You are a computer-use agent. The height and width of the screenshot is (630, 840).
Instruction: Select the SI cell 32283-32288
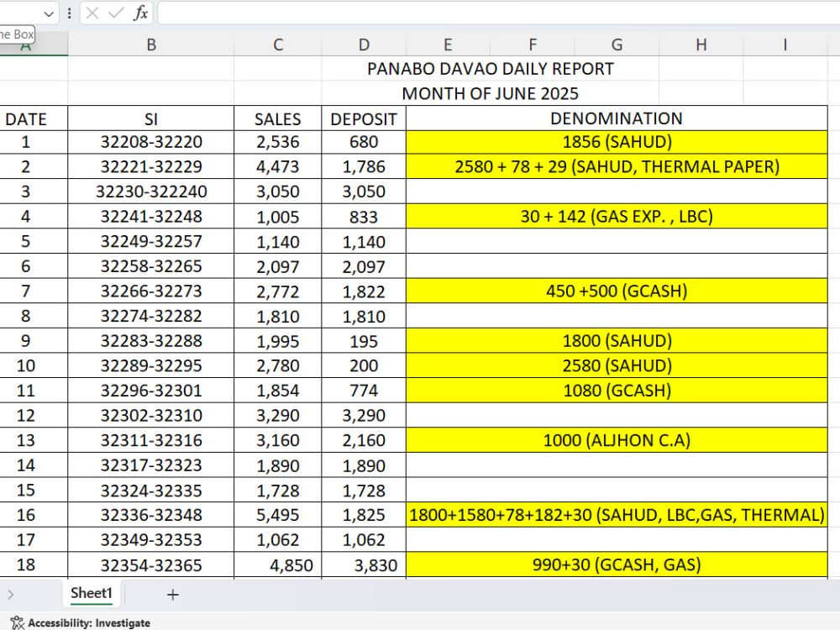coord(151,341)
